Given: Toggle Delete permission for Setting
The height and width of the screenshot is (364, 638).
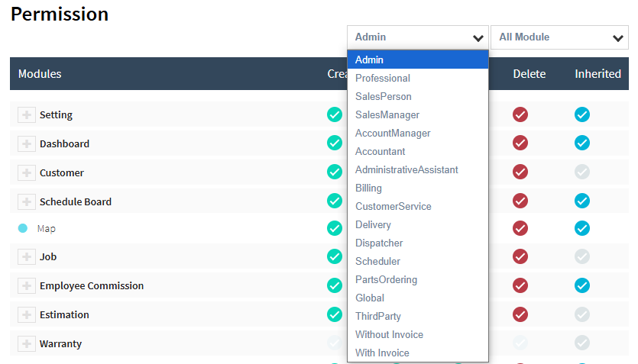Looking at the screenshot, I should tap(520, 114).
